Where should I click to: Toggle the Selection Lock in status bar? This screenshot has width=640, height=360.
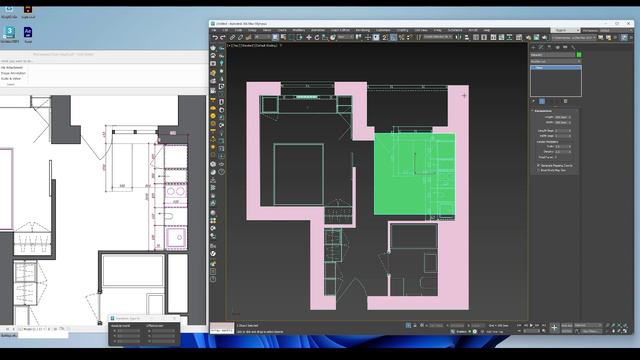(x=414, y=326)
